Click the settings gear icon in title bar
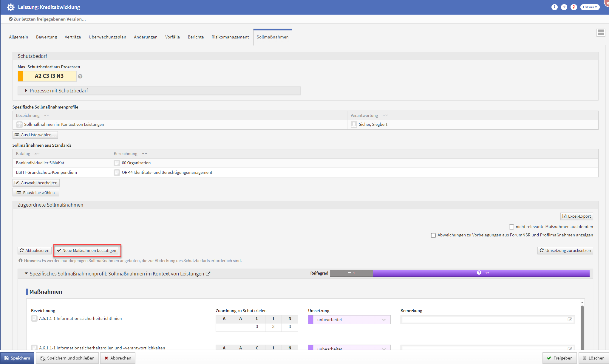The height and width of the screenshot is (364, 609). [x=10, y=7]
